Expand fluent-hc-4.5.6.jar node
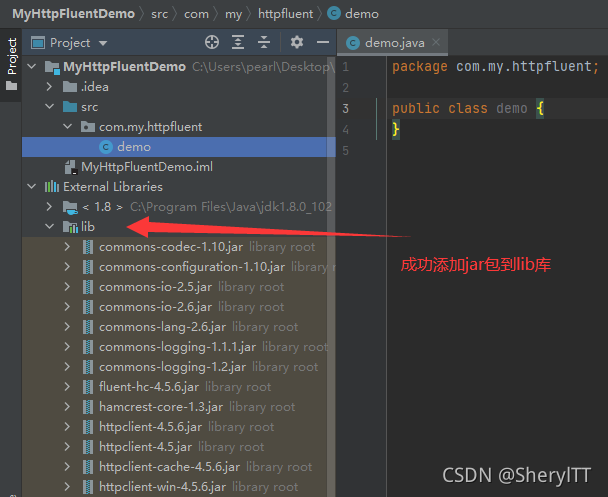608x497 pixels. (67, 387)
